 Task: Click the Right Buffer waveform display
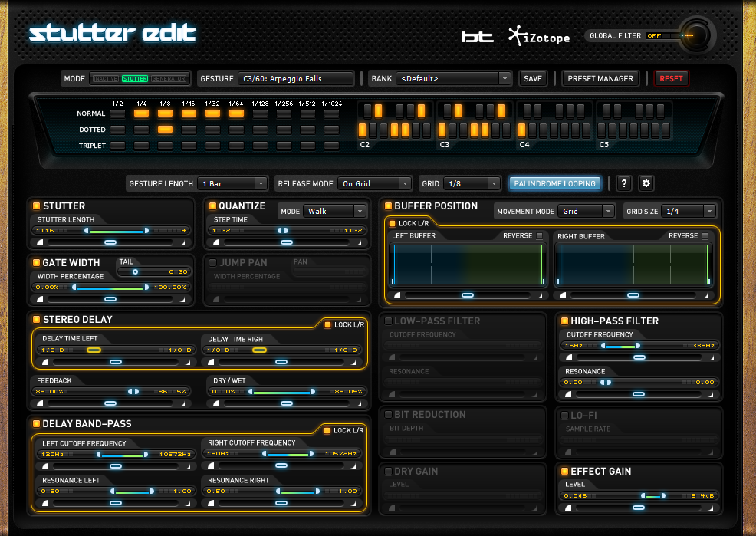(633, 264)
